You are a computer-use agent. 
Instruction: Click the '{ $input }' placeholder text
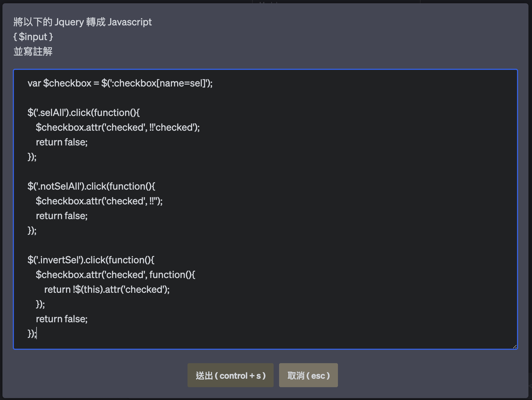click(33, 37)
